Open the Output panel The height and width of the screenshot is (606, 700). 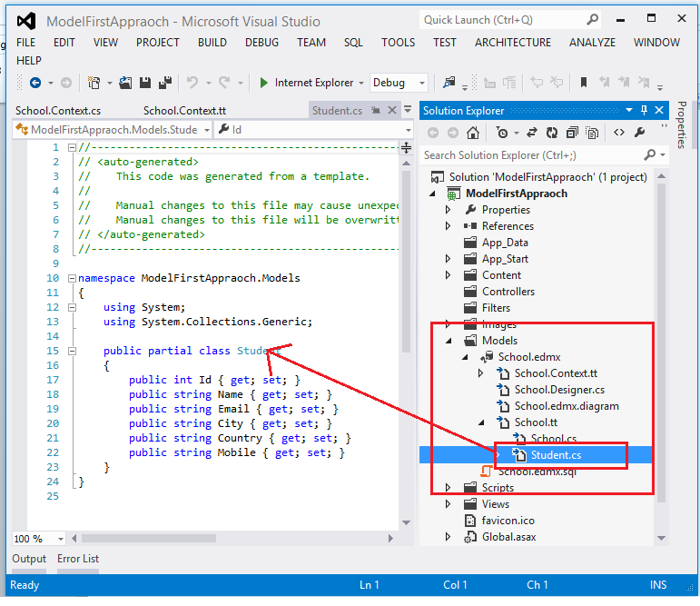coord(29,559)
